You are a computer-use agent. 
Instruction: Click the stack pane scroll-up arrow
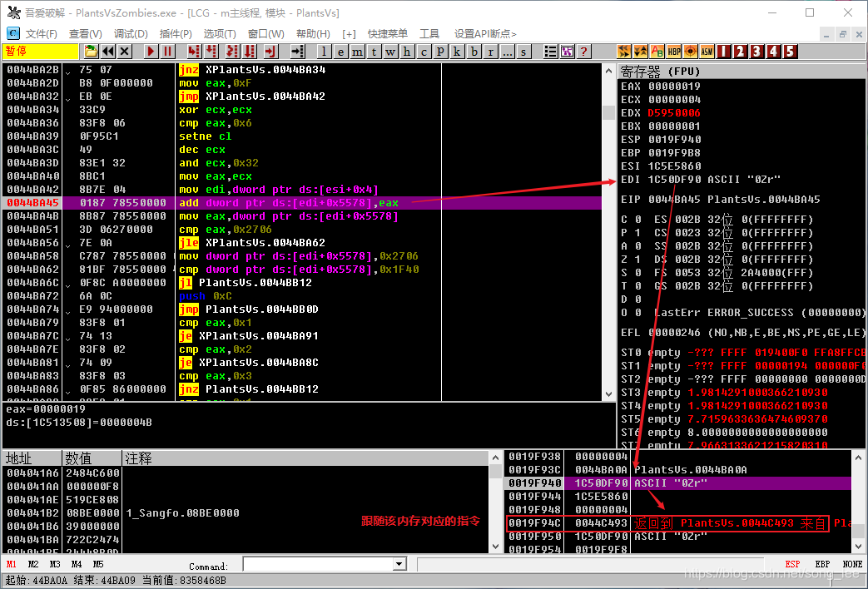pos(858,458)
